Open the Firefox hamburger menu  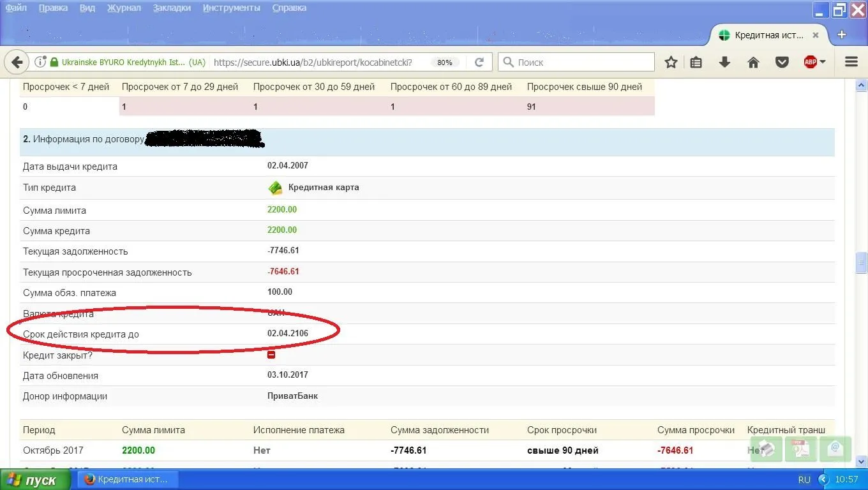[851, 62]
